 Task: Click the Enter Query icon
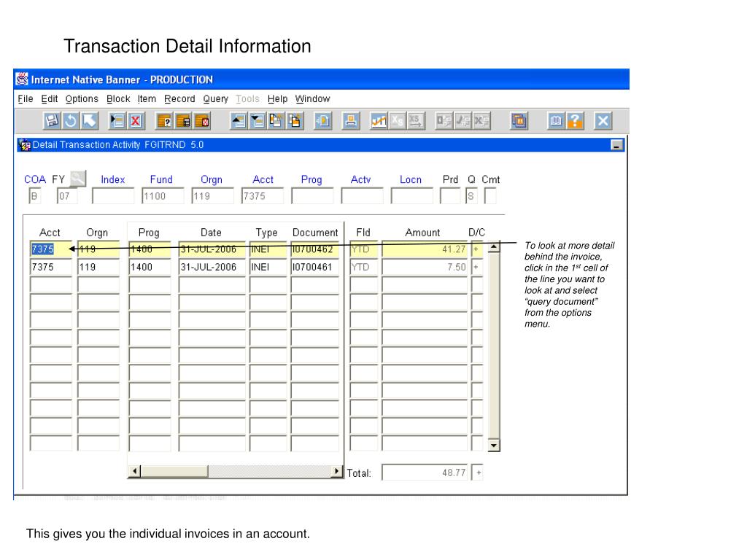coord(164,120)
